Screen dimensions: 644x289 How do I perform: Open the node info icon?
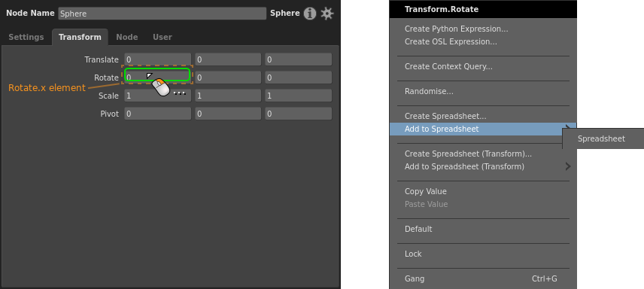310,14
